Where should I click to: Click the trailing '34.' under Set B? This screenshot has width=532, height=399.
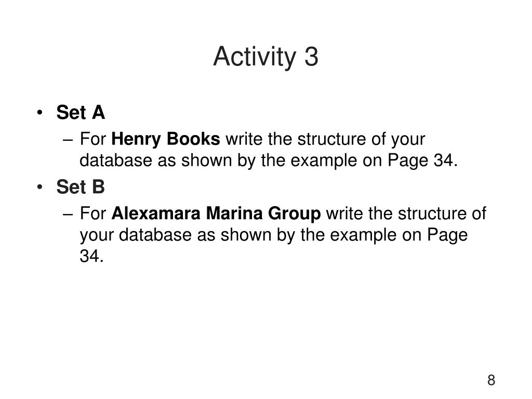91,256
